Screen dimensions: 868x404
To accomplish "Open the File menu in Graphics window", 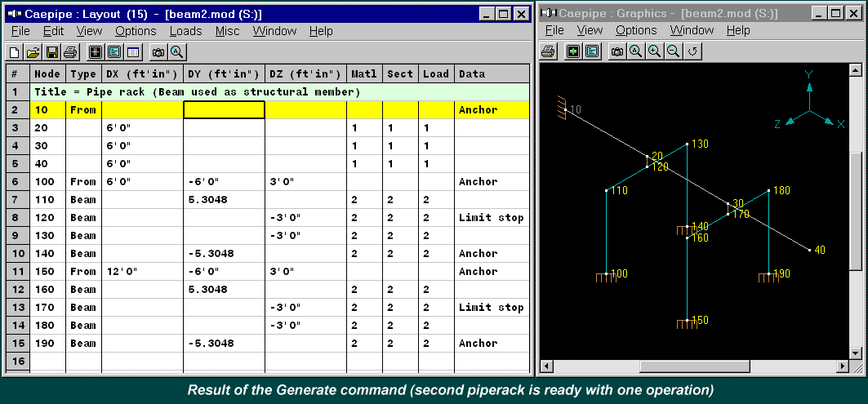I will click(554, 30).
